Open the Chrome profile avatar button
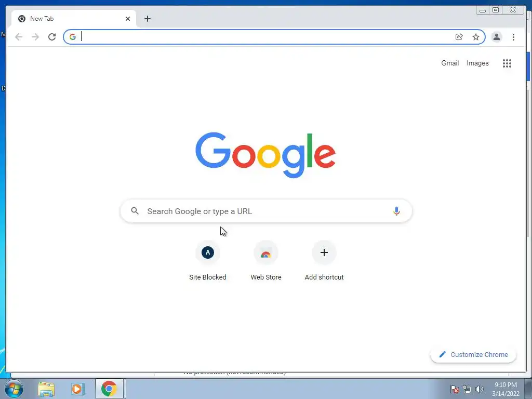Screen dimensions: 532x399 [x=496, y=37]
